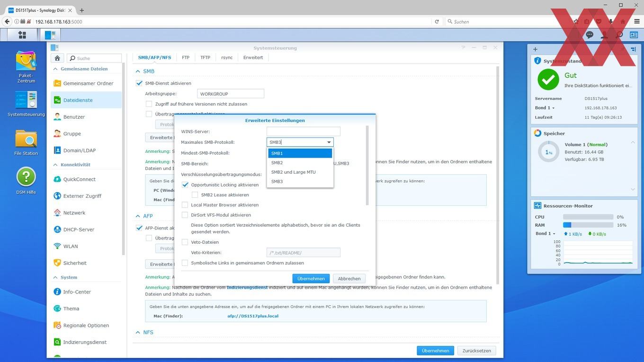Select SMB1 from protocol list
644x362 pixels.
[300, 153]
